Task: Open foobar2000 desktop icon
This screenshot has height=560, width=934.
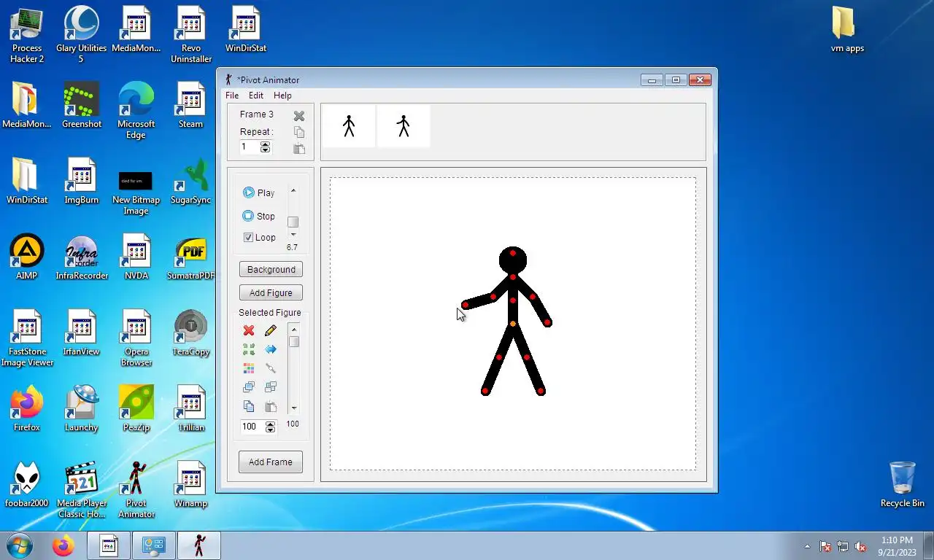Action: pos(27,484)
